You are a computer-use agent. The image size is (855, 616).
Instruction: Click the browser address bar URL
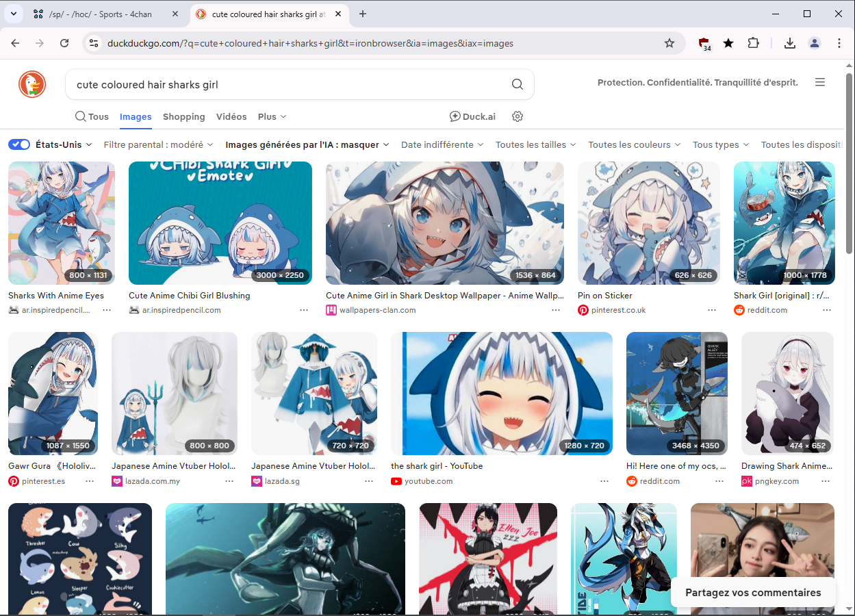tap(310, 43)
